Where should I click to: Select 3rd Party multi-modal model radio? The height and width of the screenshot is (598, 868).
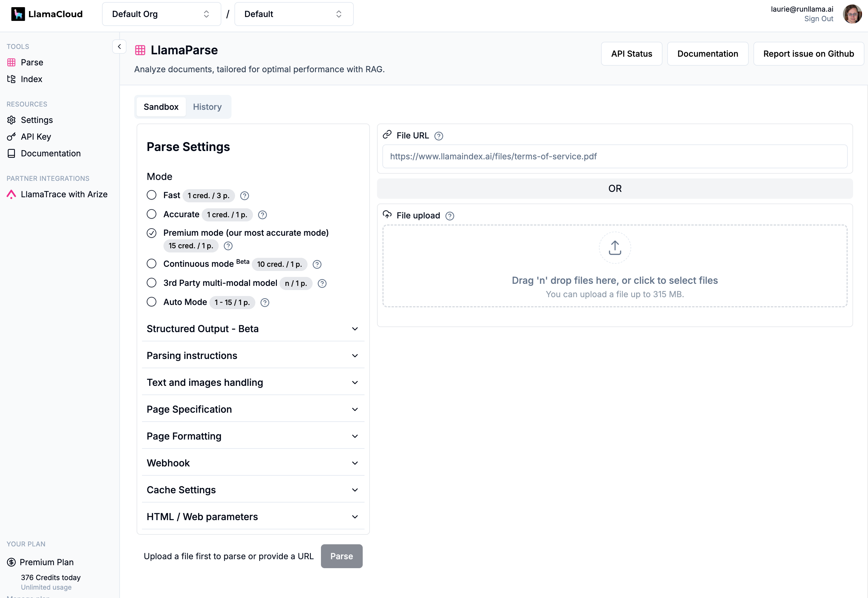point(151,283)
